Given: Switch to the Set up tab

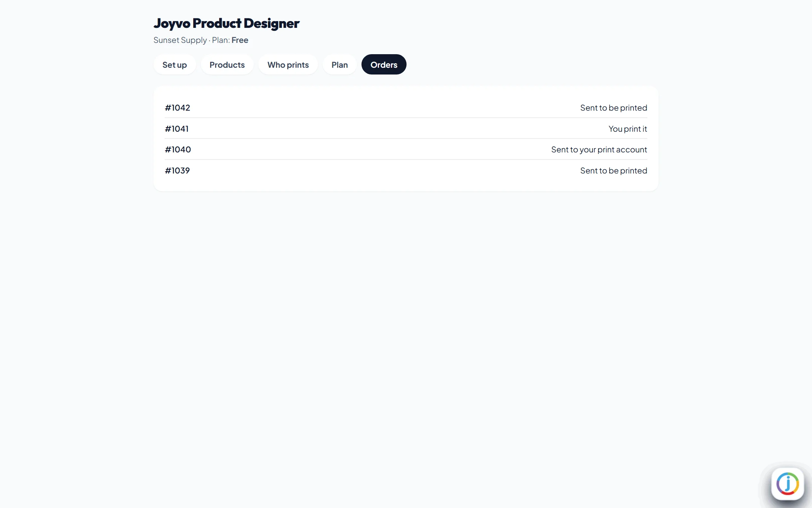Looking at the screenshot, I should (x=174, y=65).
